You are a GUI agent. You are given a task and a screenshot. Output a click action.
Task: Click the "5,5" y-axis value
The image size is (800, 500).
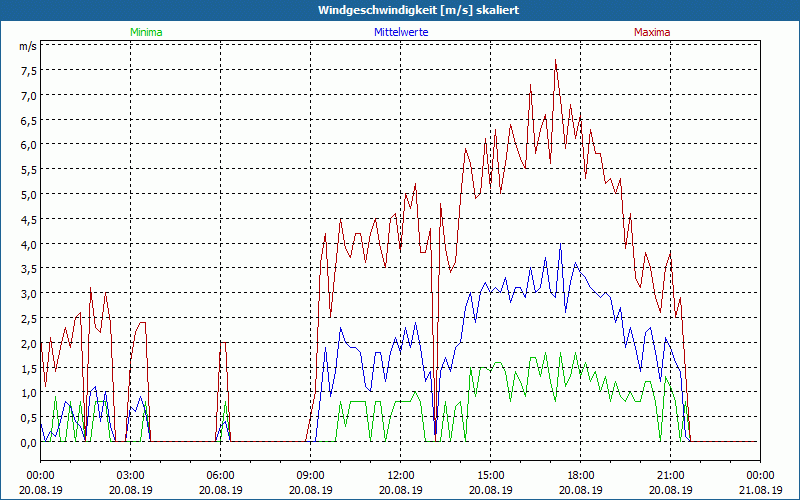click(29, 170)
